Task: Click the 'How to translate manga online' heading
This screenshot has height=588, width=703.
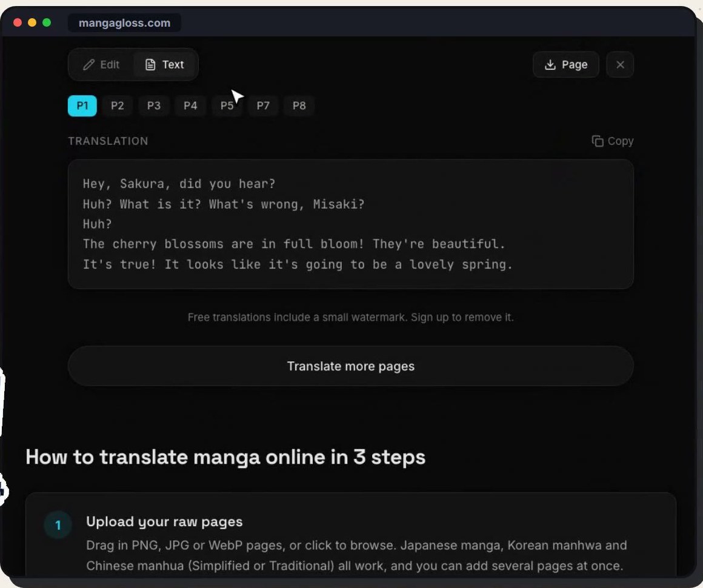Action: click(225, 458)
